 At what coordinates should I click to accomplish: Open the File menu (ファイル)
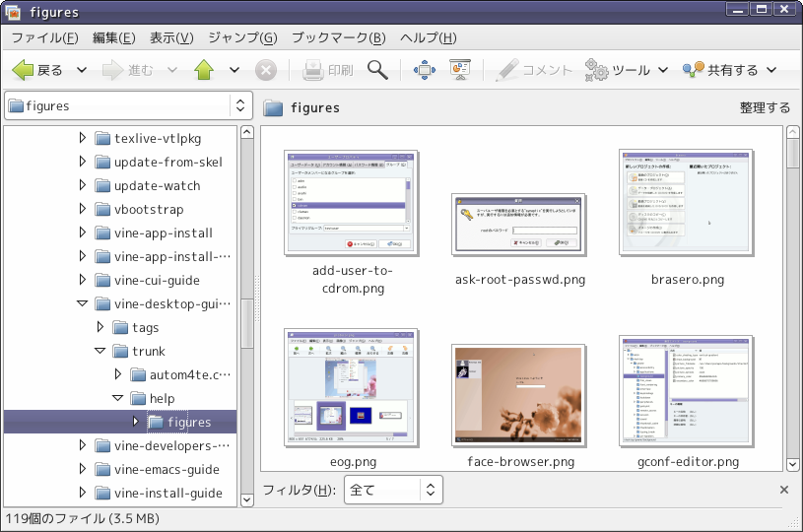tap(45, 37)
